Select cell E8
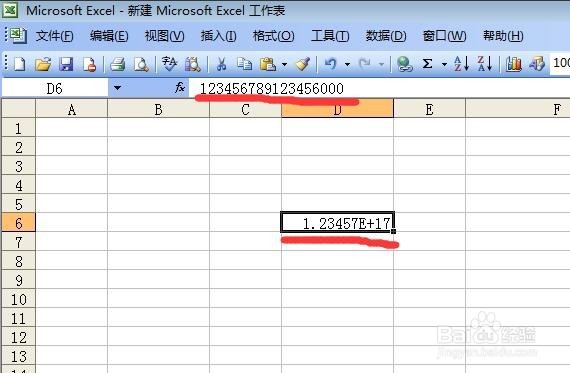This screenshot has height=373, width=570. [429, 260]
